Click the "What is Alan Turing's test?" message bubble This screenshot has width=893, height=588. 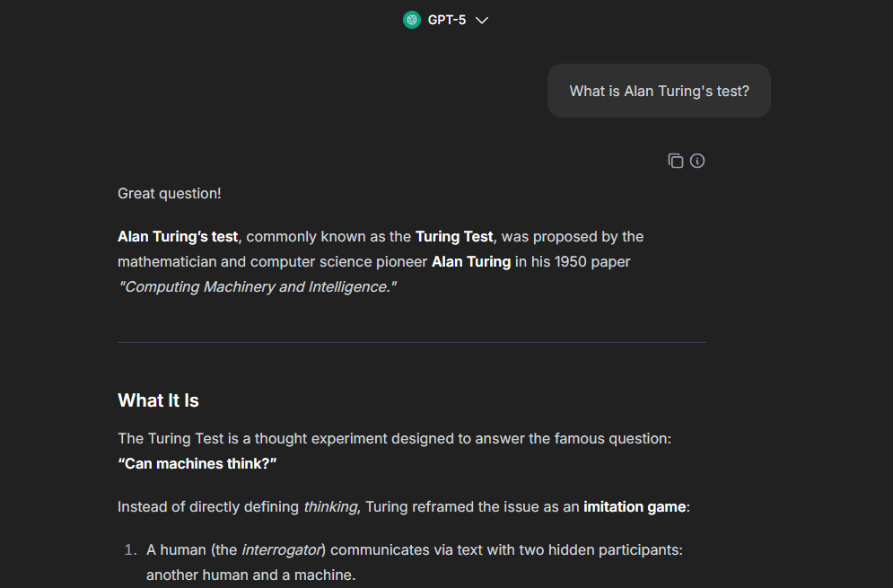coord(659,91)
